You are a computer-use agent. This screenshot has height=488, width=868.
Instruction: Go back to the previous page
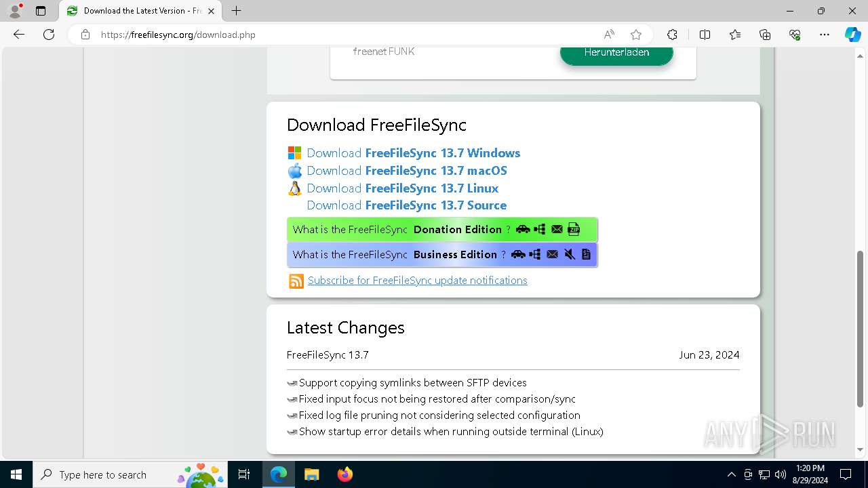point(19,35)
